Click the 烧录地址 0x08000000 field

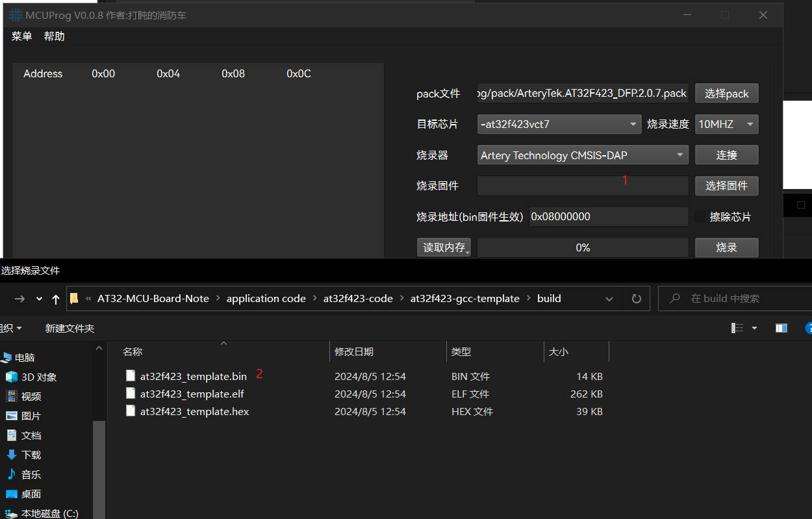[609, 217]
